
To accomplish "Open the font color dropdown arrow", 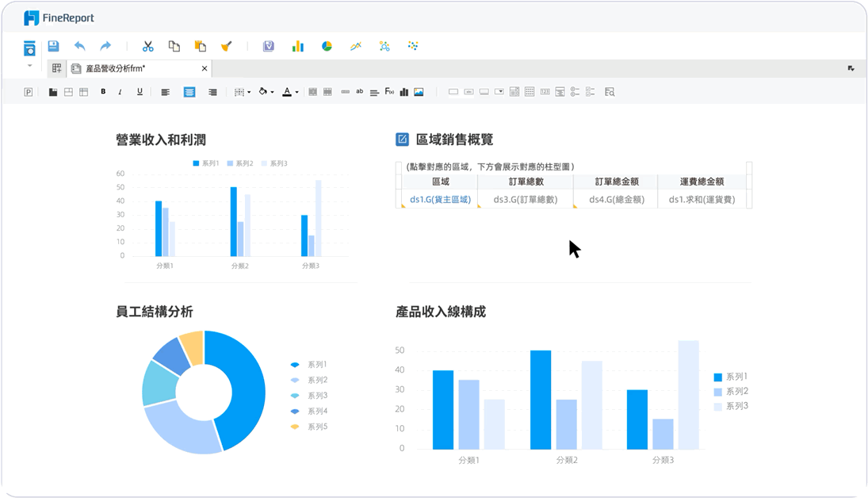I will [296, 91].
